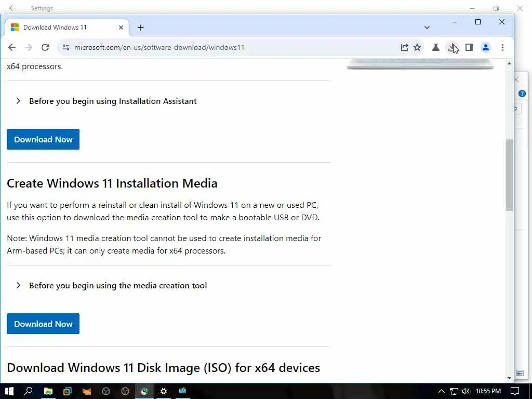
Task: Open Chrome Labs flask icon
Action: point(436,47)
